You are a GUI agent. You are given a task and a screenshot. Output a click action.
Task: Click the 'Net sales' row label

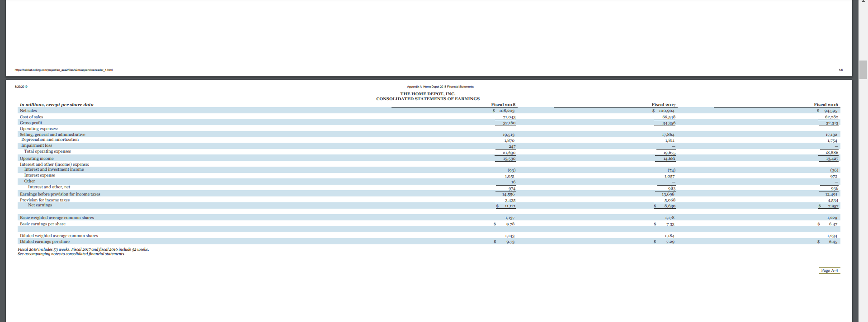28,111
